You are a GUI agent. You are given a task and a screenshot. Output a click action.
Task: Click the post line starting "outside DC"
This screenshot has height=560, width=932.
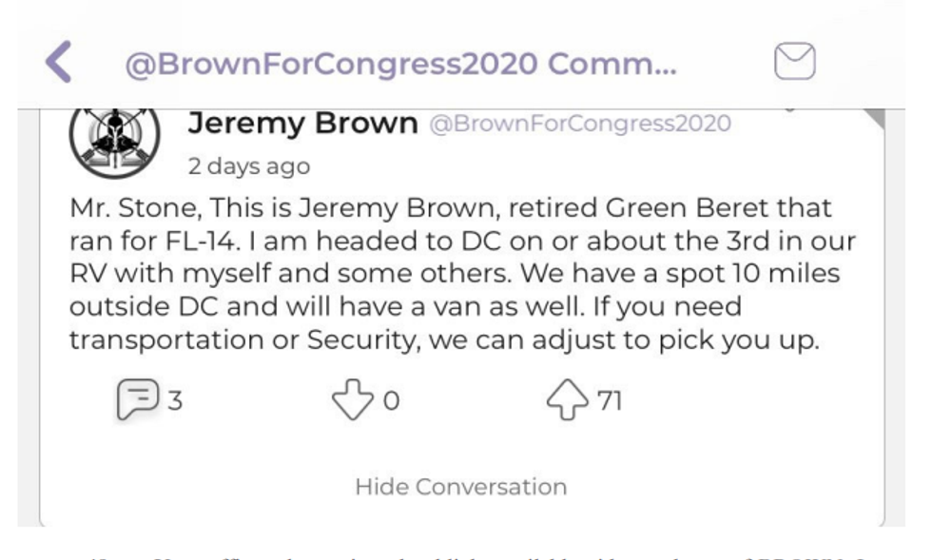pyautogui.click(x=392, y=306)
